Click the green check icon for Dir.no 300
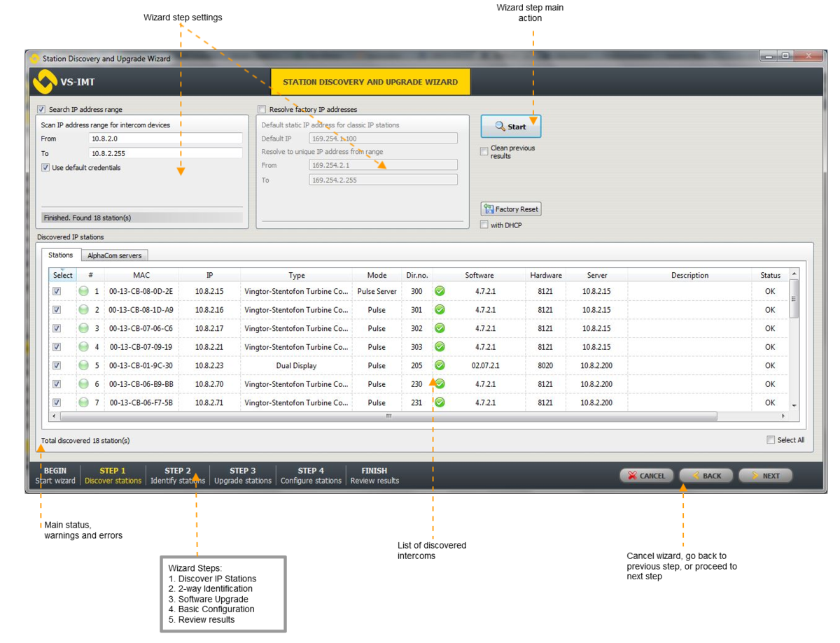Viewport: 840px width, 643px height. [440, 290]
